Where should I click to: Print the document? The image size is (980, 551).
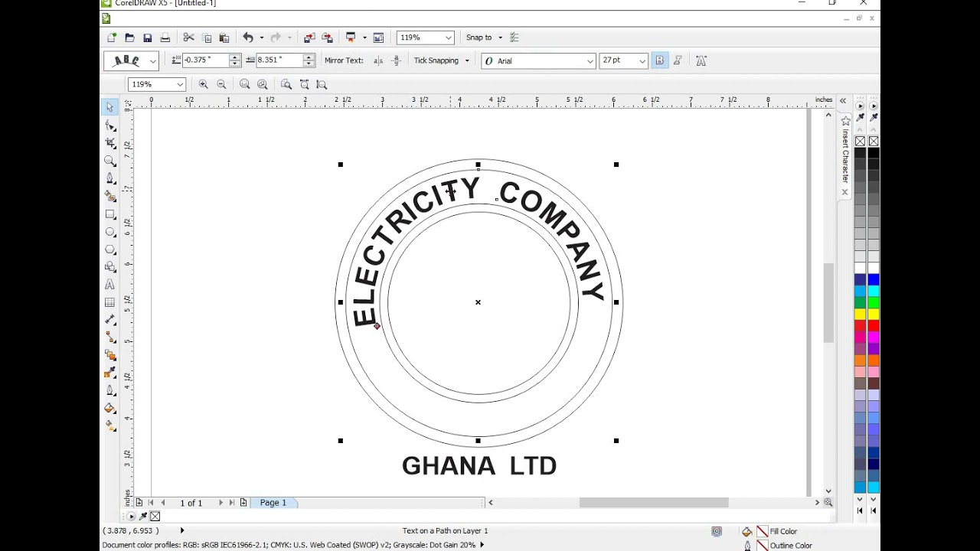(x=165, y=37)
